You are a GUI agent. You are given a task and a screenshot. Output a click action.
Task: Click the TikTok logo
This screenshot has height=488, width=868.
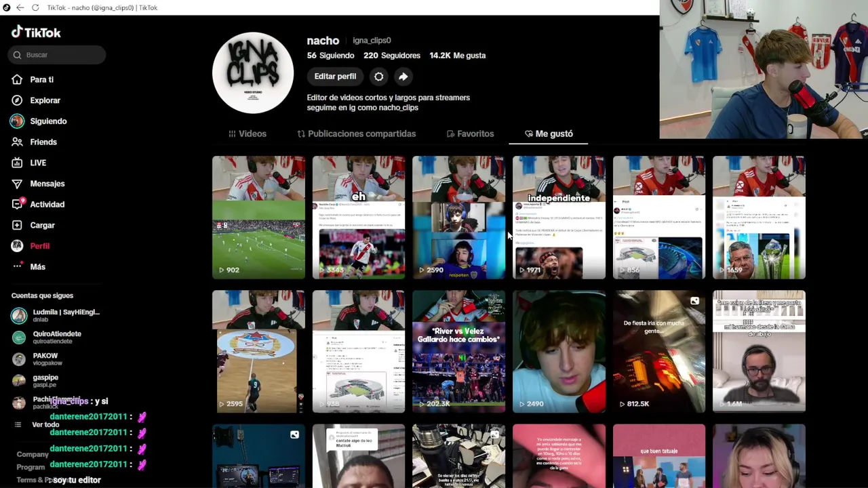pyautogui.click(x=36, y=32)
